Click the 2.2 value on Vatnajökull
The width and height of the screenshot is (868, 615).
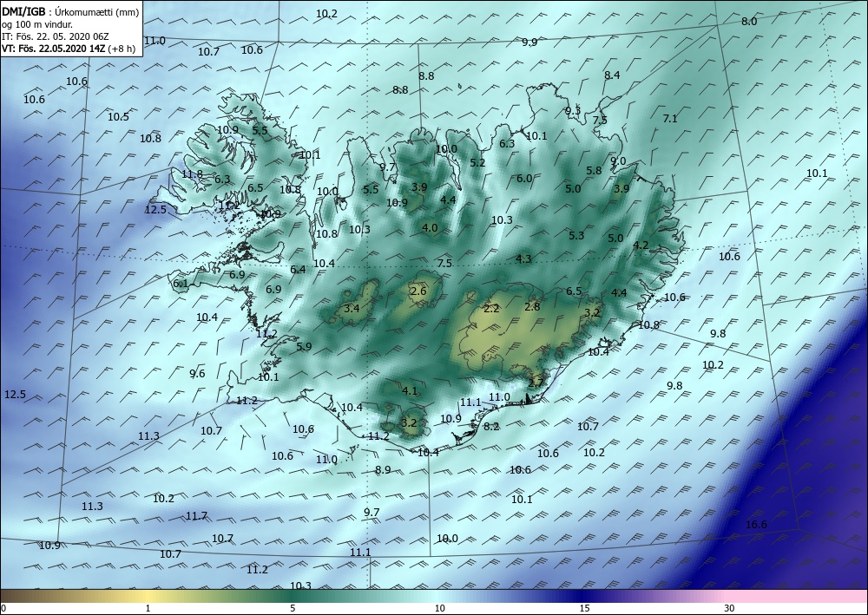tap(491, 309)
